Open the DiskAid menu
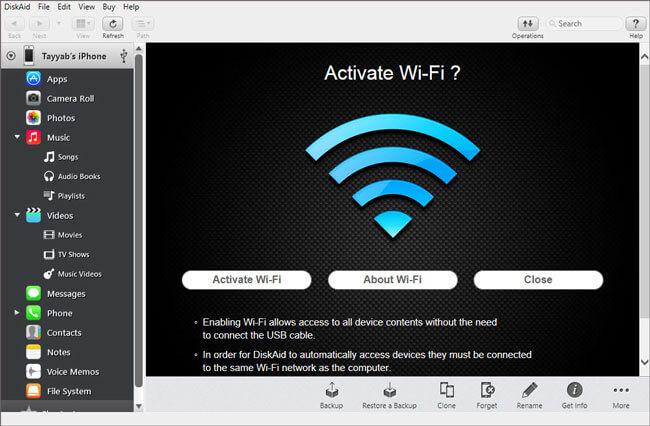This screenshot has width=650, height=426. pos(17,7)
